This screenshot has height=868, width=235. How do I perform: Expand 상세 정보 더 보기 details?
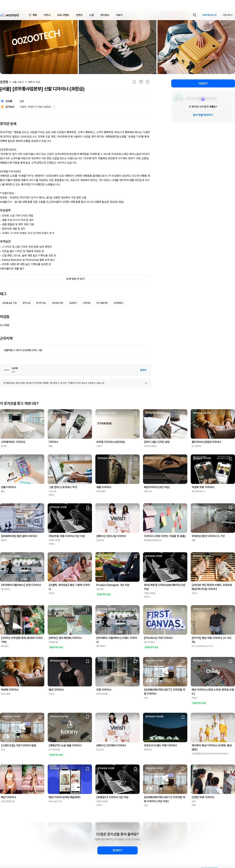[x=75, y=279]
